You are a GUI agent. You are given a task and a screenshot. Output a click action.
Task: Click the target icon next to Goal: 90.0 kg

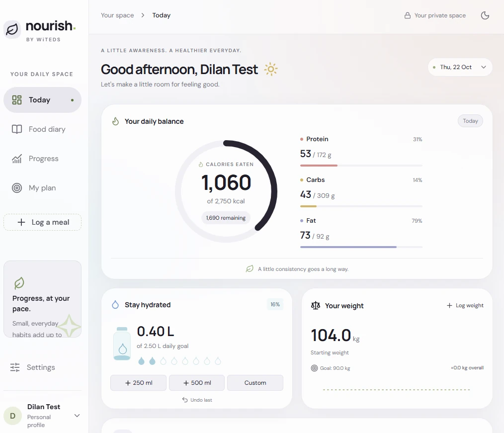tap(314, 368)
